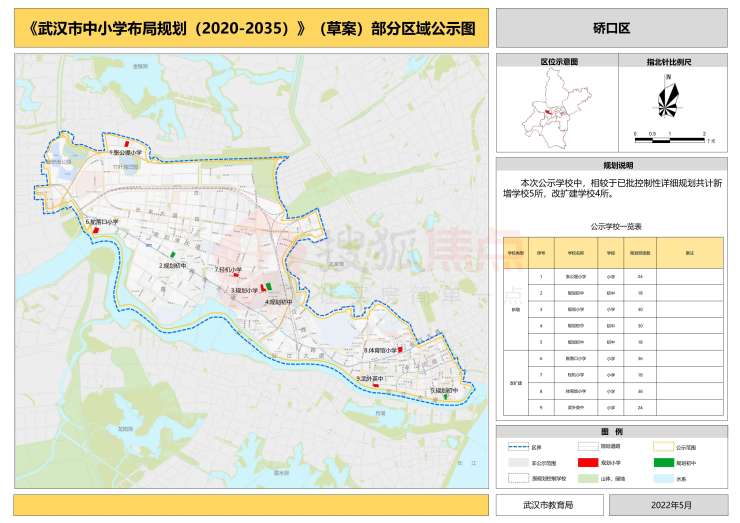Click the 硚口区 district header
740x523 pixels.
(x=612, y=28)
